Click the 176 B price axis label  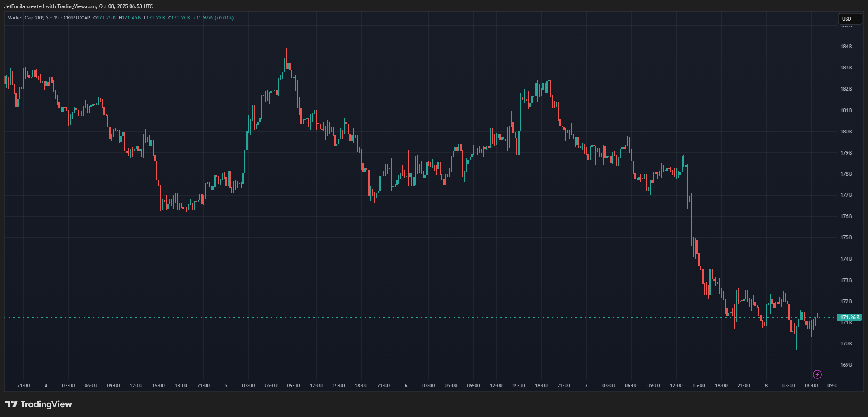coord(846,216)
